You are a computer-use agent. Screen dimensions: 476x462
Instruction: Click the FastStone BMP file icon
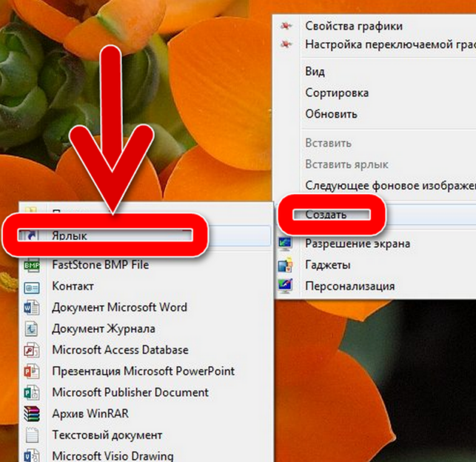(32, 265)
